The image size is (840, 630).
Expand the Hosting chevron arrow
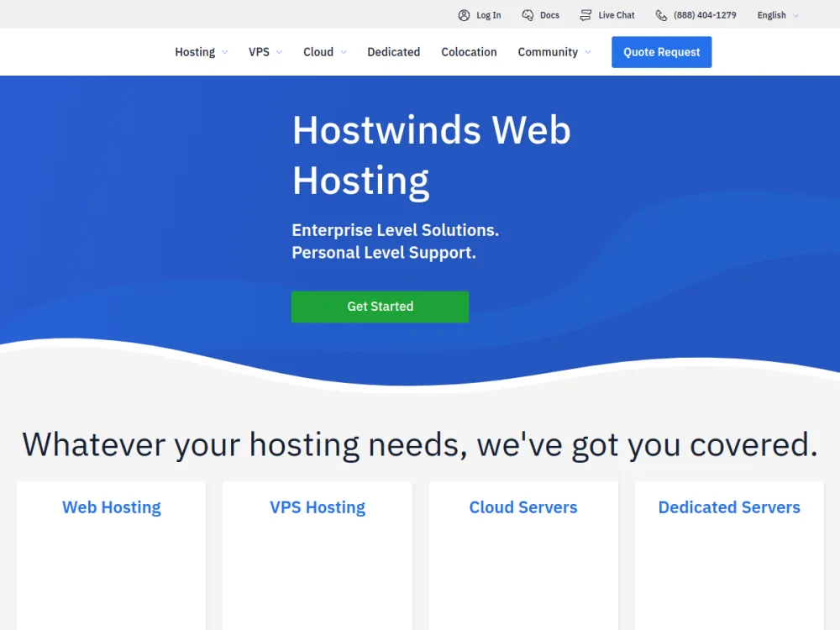click(x=224, y=52)
